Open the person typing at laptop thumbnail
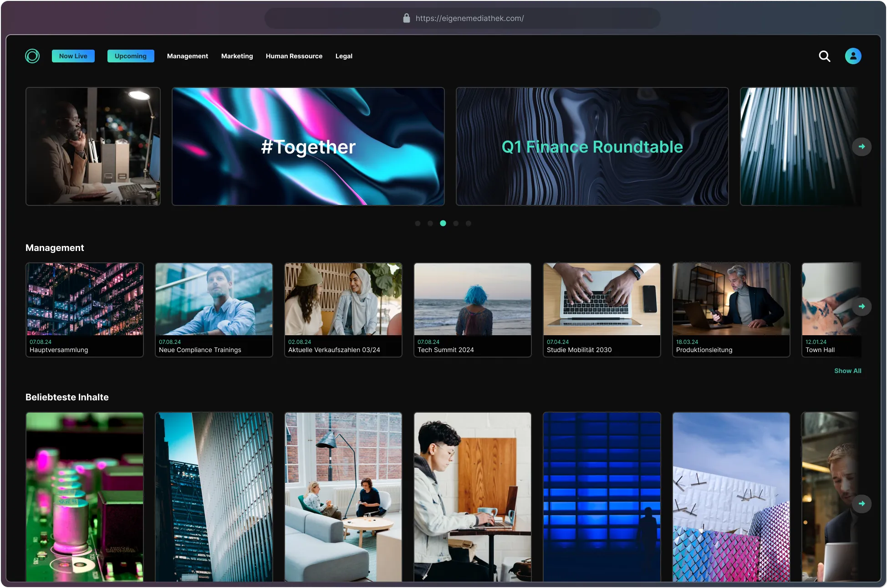 [473, 496]
